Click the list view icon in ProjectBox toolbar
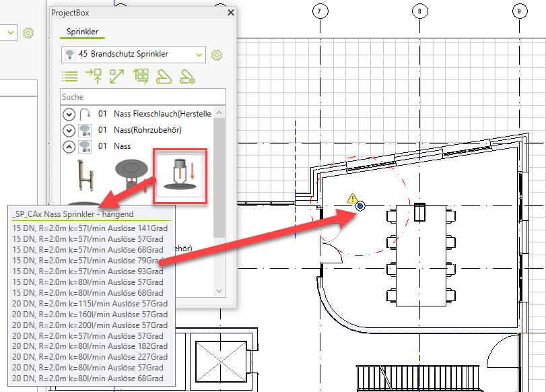The width and height of the screenshot is (546, 392). [70, 76]
